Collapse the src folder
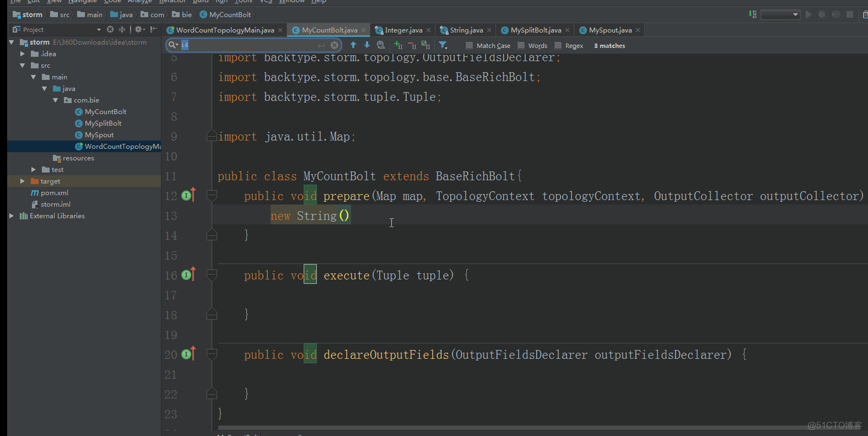Viewport: 868px width, 436px height. [23, 65]
